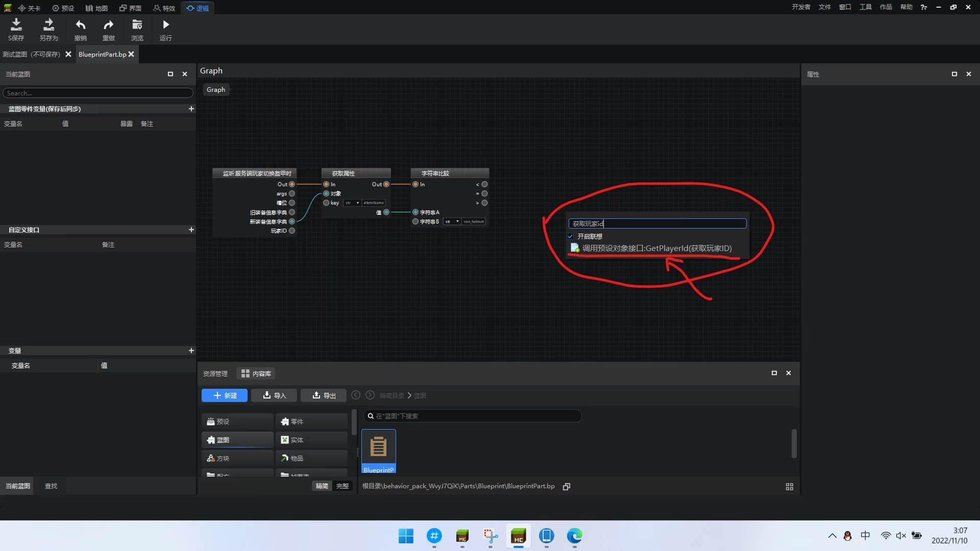Image resolution: width=980 pixels, height=551 pixels.
Task: Run the project with 运行 icon
Action: [165, 30]
